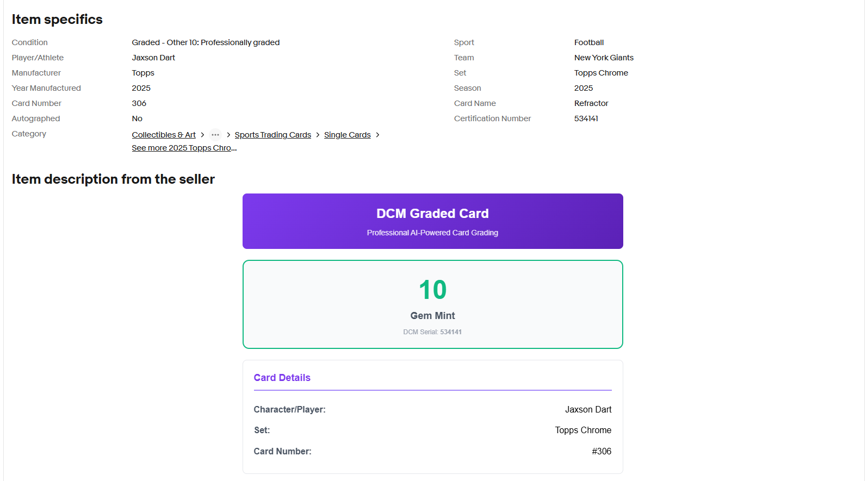Click the Item description from the seller heading
This screenshot has height=481, width=868.
click(113, 179)
